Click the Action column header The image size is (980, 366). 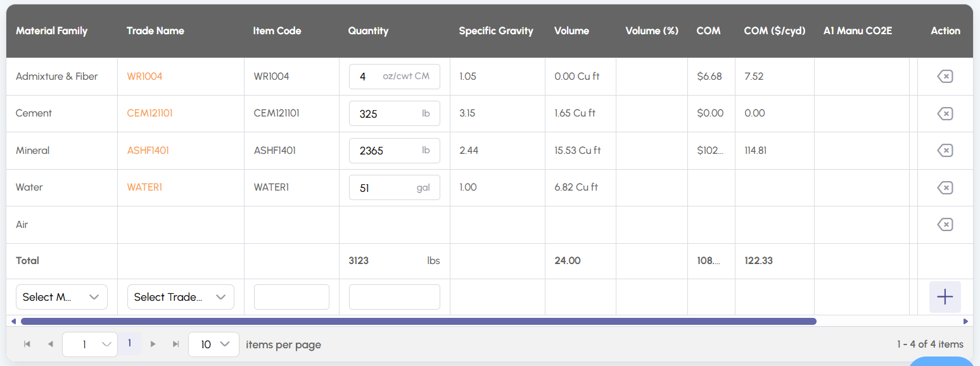[945, 31]
